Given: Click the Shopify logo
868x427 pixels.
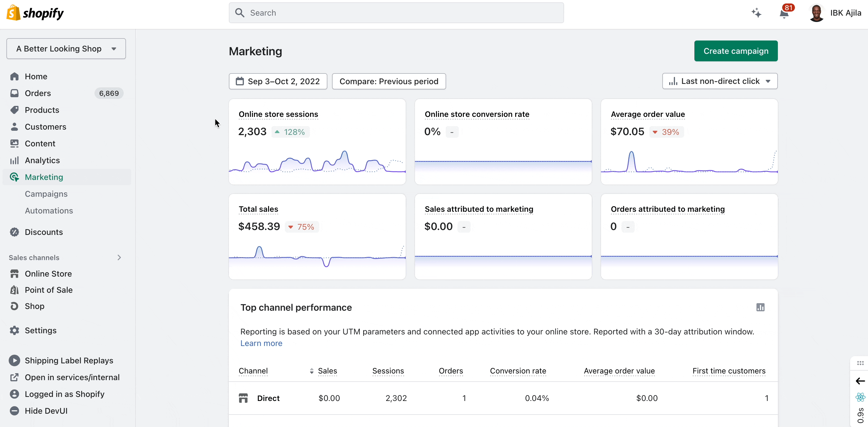Looking at the screenshot, I should (35, 13).
